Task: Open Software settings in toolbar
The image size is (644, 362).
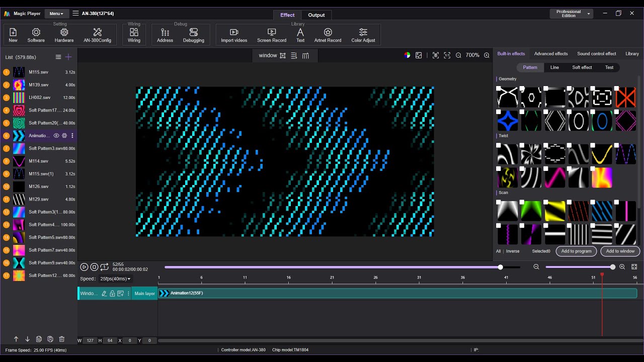Action: (36, 35)
